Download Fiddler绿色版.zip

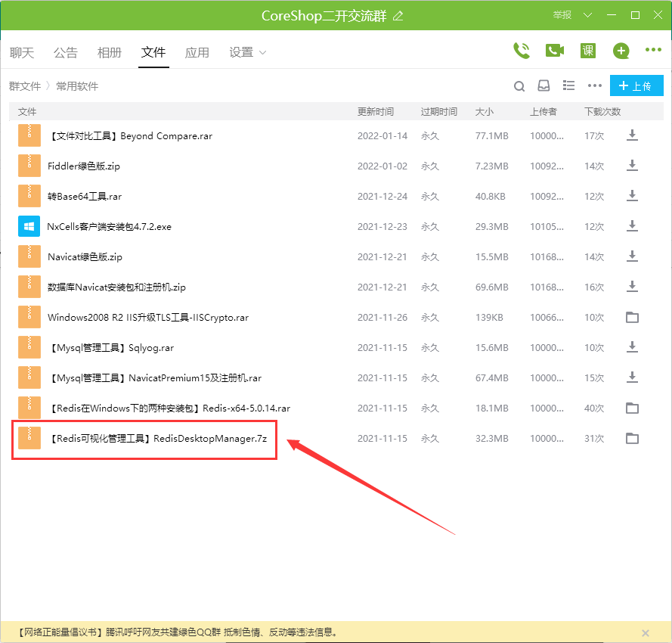click(633, 166)
